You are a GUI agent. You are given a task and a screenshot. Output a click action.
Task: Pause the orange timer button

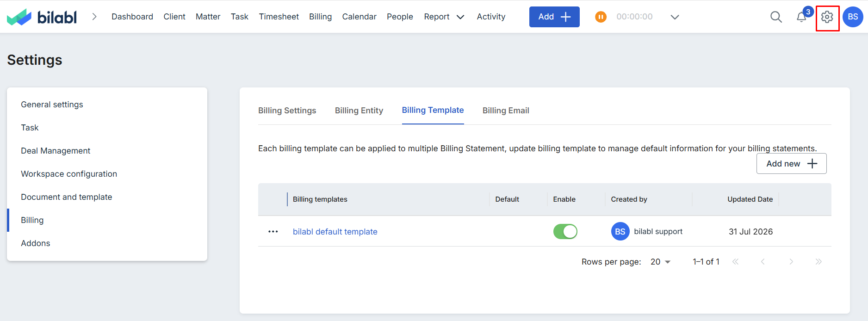click(601, 17)
